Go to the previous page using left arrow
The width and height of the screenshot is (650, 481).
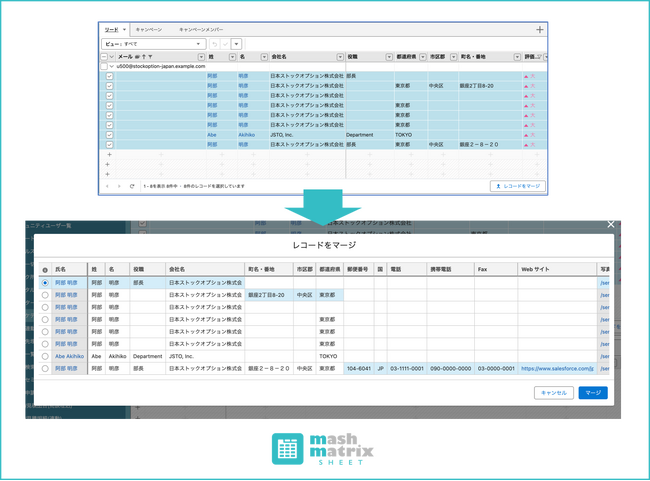[108, 186]
